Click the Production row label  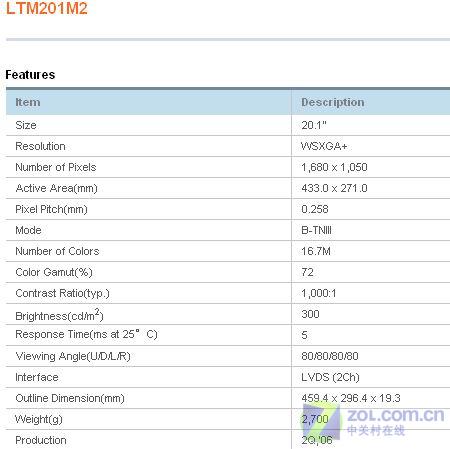coord(41,440)
